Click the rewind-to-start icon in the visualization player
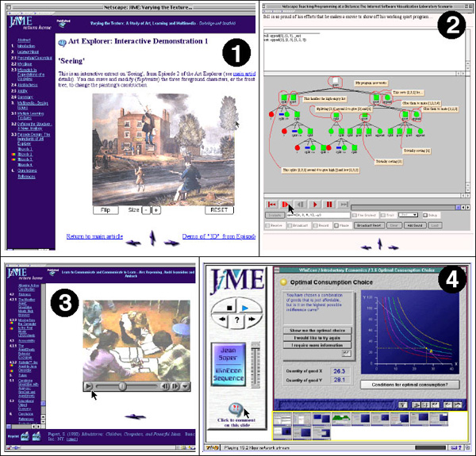The image size is (476, 456). point(272,203)
